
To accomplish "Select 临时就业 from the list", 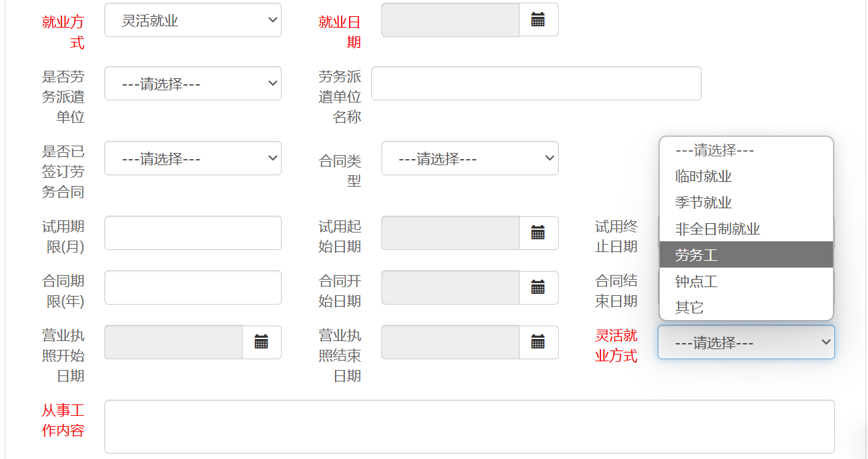I will pos(704,177).
